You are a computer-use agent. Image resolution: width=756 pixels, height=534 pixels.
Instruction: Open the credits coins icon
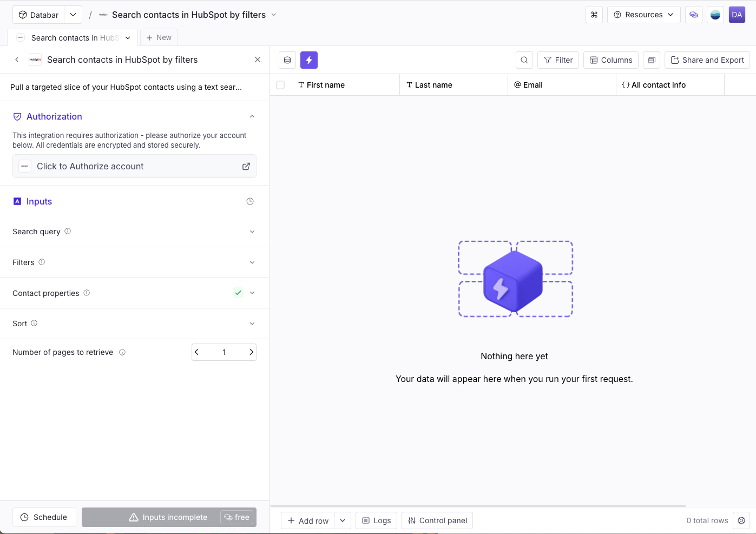click(x=693, y=15)
